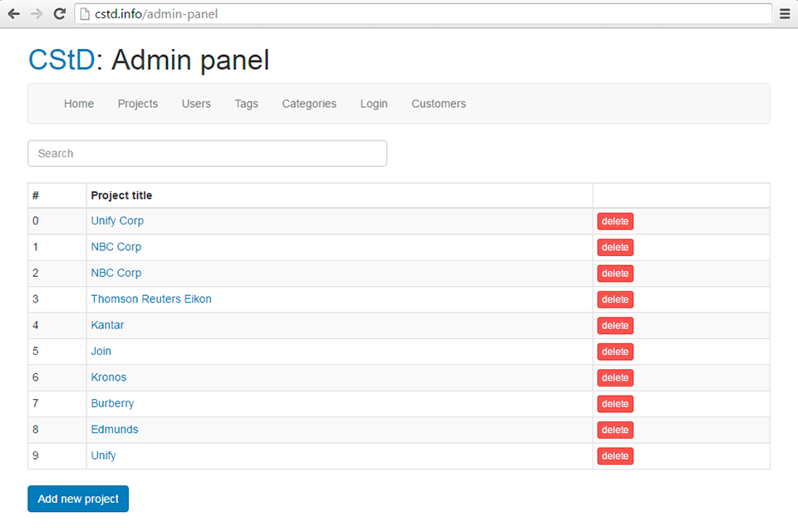Delete the Unify Corp project
The image size is (798, 532).
[x=615, y=221]
